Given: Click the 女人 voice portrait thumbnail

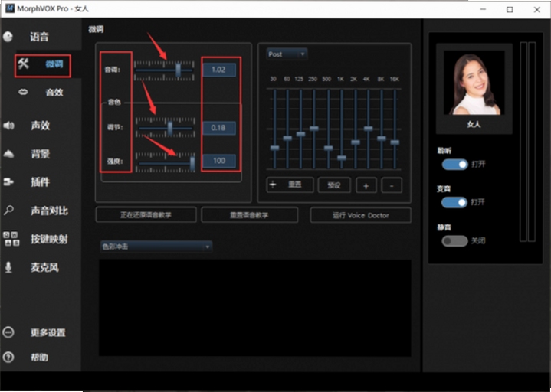Looking at the screenshot, I should point(474,83).
